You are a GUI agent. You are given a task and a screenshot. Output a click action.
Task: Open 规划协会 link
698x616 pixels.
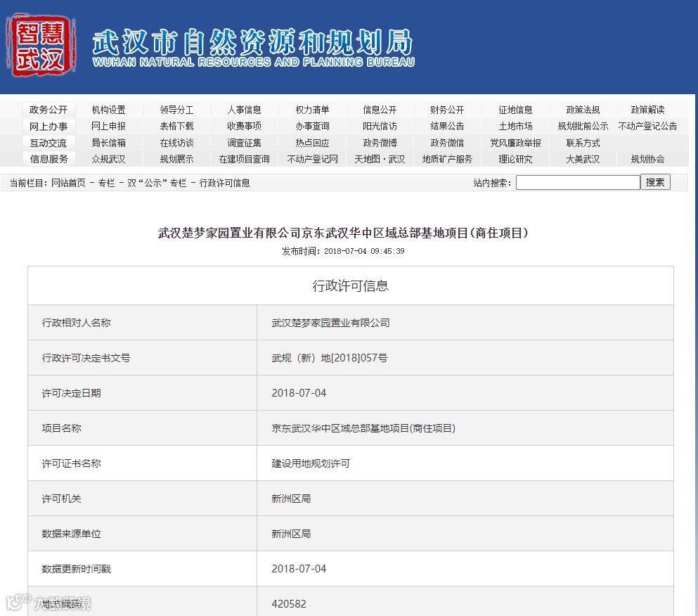(647, 159)
